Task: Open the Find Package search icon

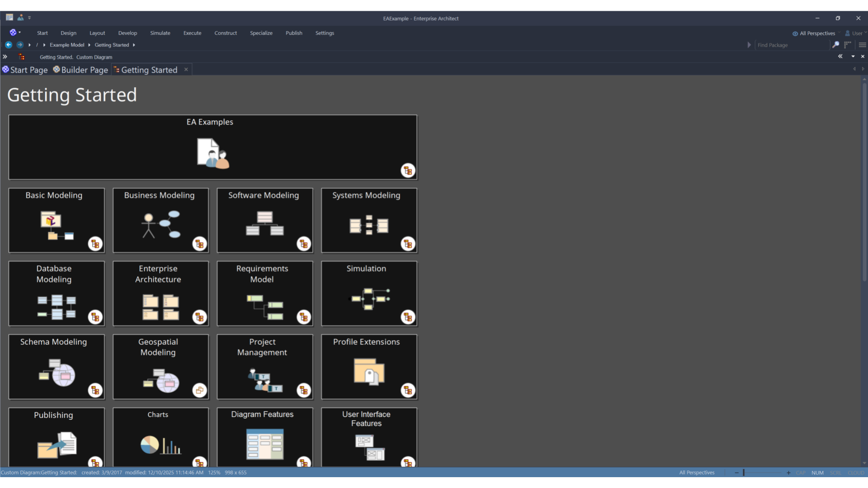Action: click(837, 45)
